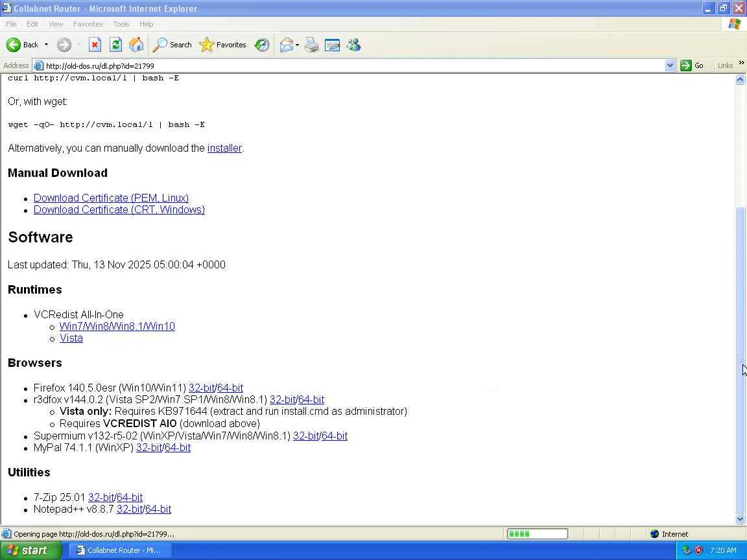The image size is (747, 560).
Task: Click the Mail envelope icon
Action: (287, 45)
